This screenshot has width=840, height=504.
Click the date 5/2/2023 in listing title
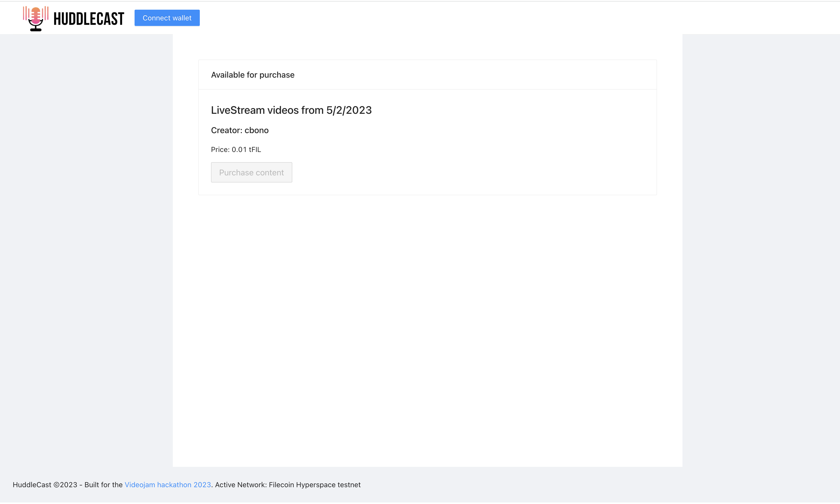(349, 110)
